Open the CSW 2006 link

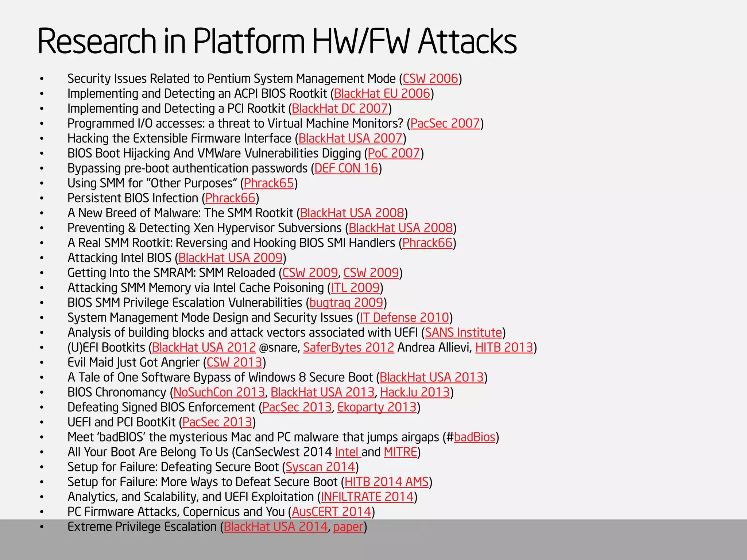pyautogui.click(x=430, y=79)
